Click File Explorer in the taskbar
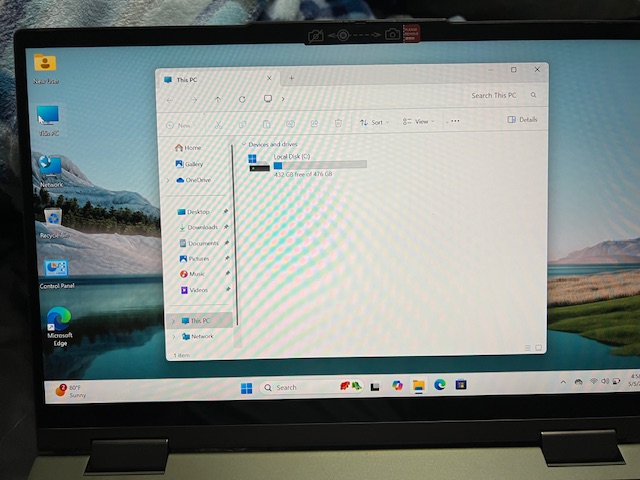The width and height of the screenshot is (640, 480). [x=418, y=385]
